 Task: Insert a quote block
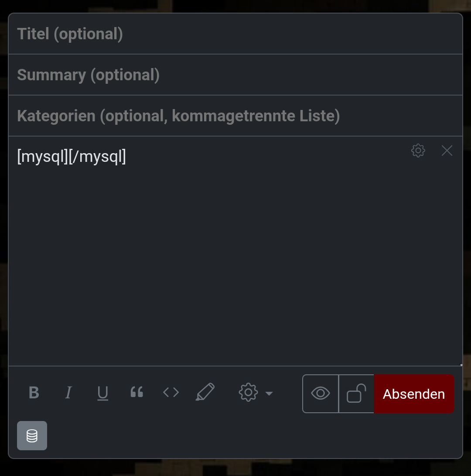pos(137,393)
